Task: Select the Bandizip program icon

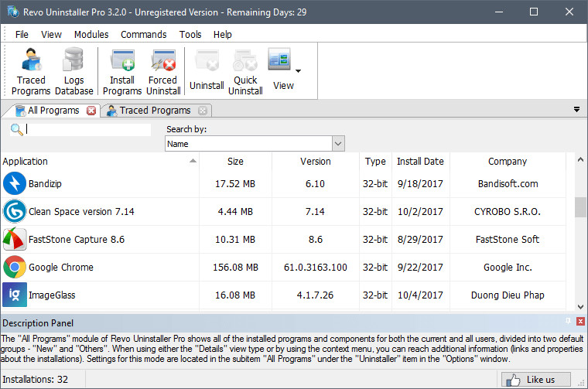Action: [15, 183]
